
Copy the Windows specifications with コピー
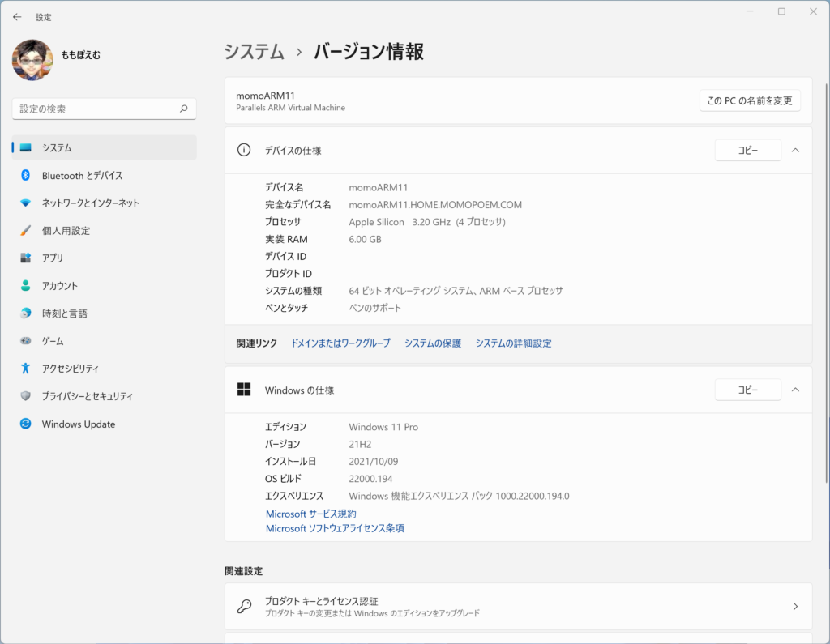pos(748,390)
